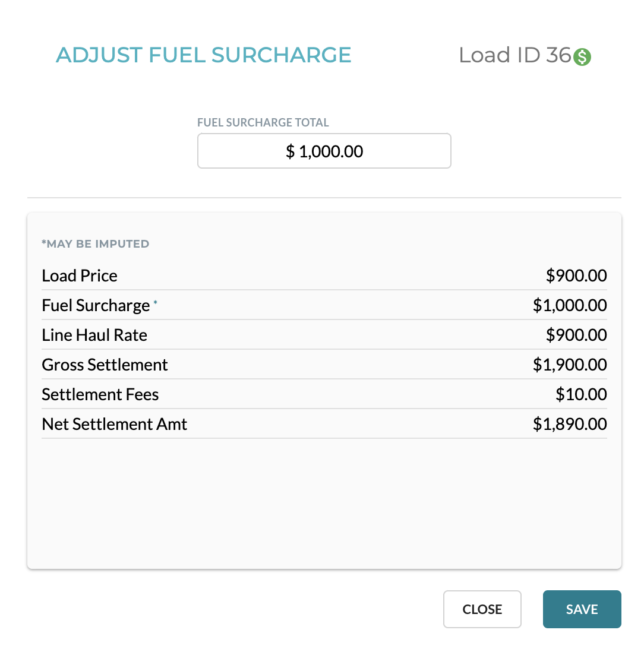Click the Line Haul Rate row label

pos(94,335)
